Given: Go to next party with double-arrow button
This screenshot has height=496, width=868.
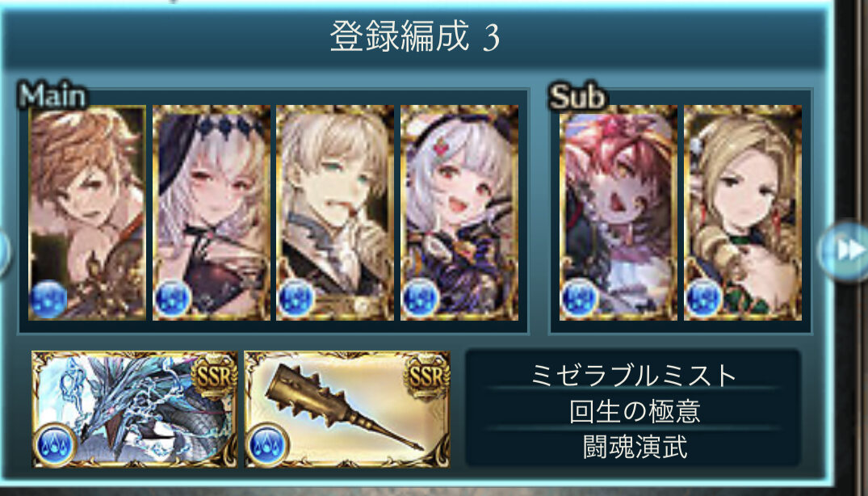Looking at the screenshot, I should click(845, 250).
